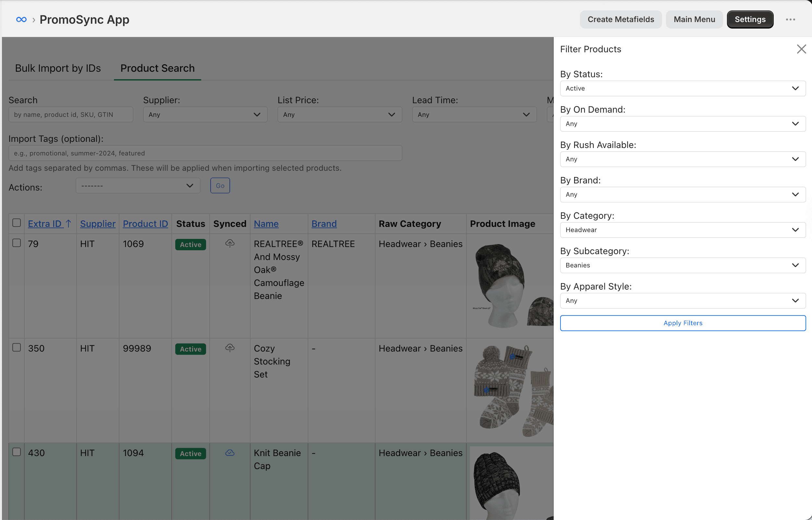Check the box for row with Extra ID 430
Screen dimensions: 812x520
pyautogui.click(x=17, y=452)
